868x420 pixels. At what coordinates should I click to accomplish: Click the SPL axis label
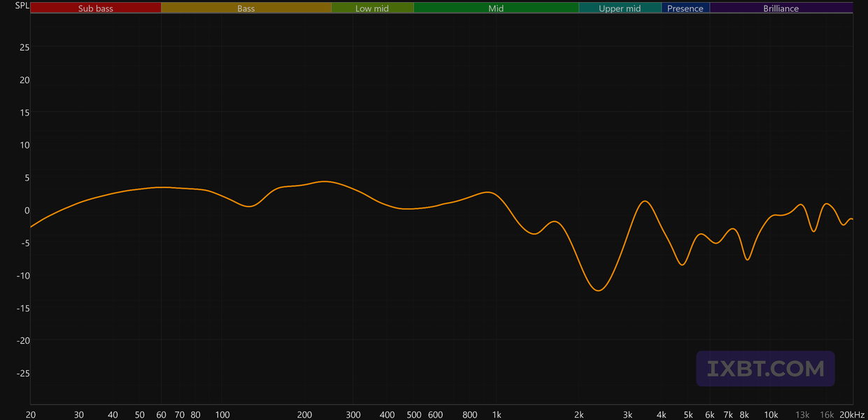(x=22, y=6)
